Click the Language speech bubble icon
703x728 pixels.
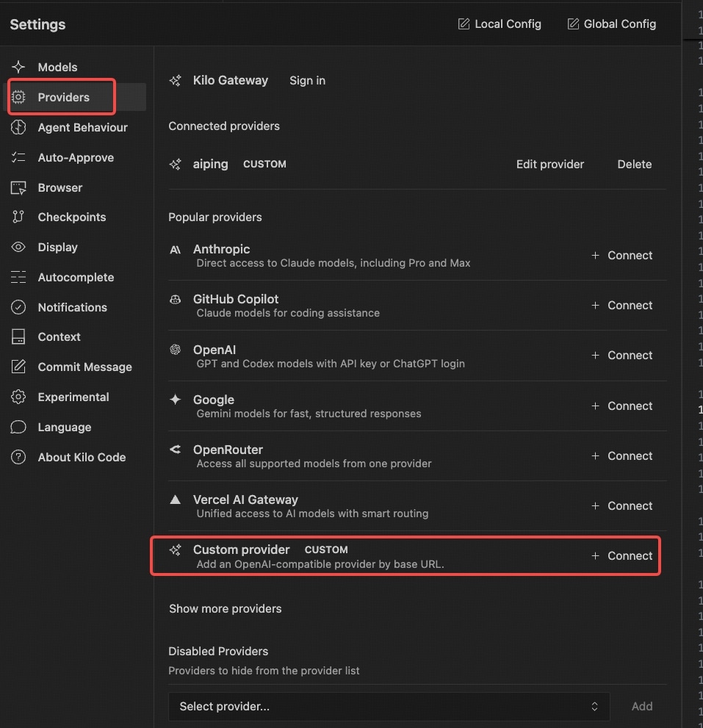(x=18, y=427)
